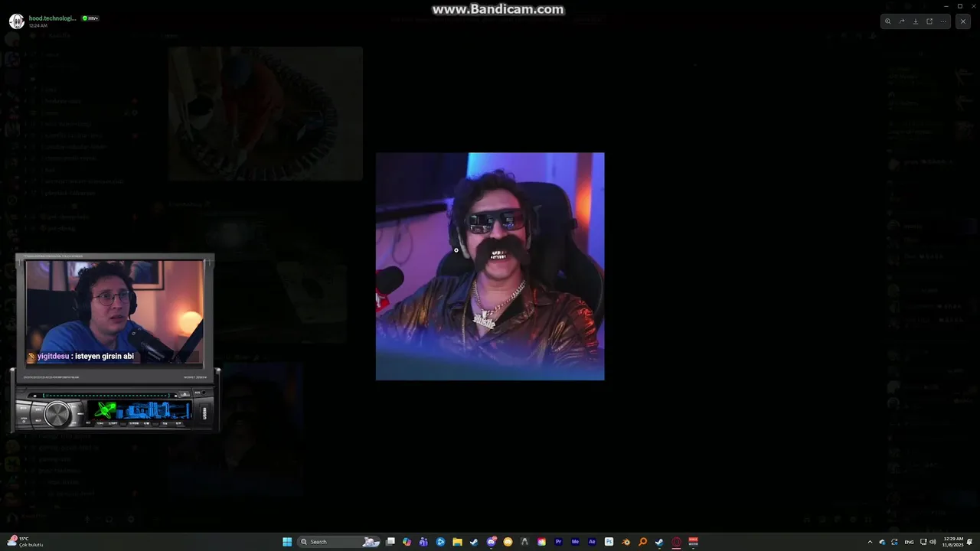Open the more options ellipsis in viewer

click(943, 21)
